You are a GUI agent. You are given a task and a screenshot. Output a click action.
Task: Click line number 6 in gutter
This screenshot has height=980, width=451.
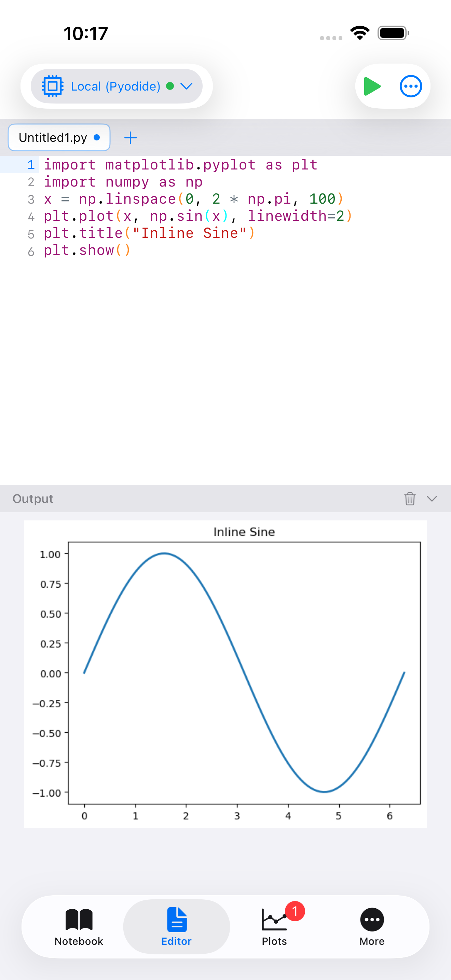click(31, 251)
